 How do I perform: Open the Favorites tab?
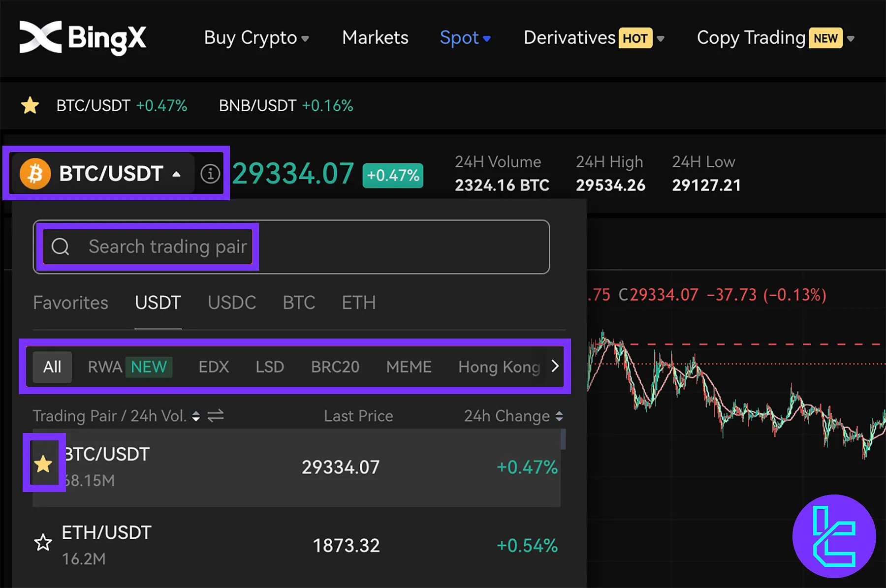(x=70, y=303)
